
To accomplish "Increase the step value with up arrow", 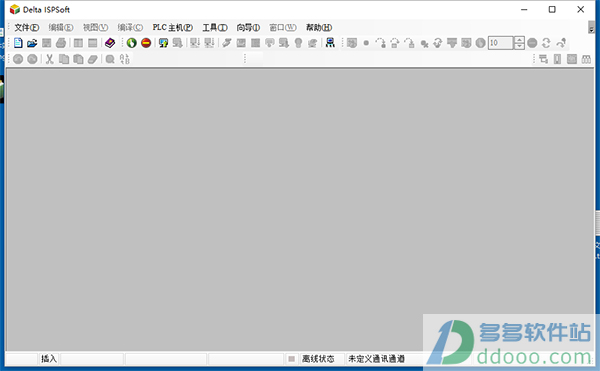I will pos(519,40).
